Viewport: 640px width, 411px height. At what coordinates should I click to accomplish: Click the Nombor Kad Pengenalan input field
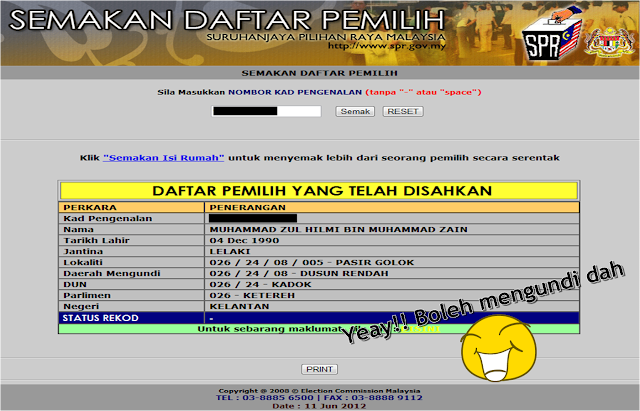point(266,111)
